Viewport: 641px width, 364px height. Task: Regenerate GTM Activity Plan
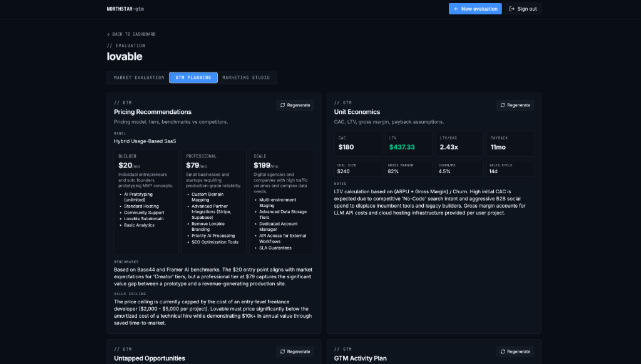[x=515, y=351]
